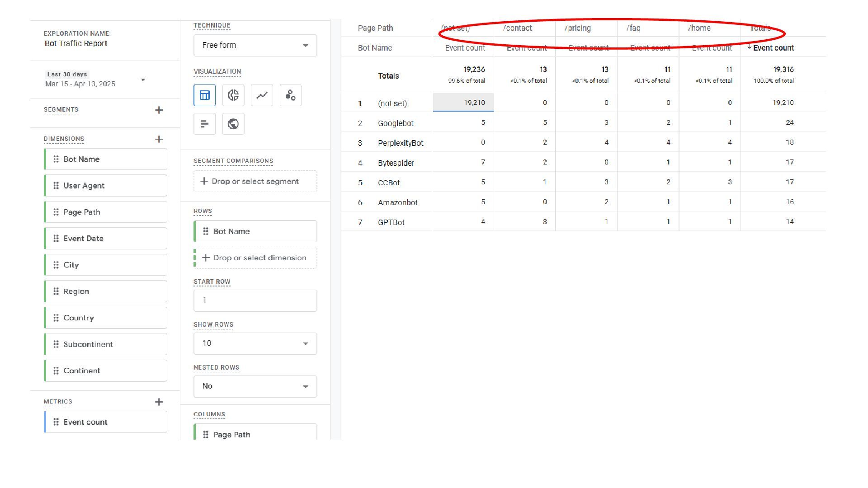Viewport: 868px width, 488px height.
Task: Click the Bot Name chip in Rows
Action: pyautogui.click(x=255, y=231)
